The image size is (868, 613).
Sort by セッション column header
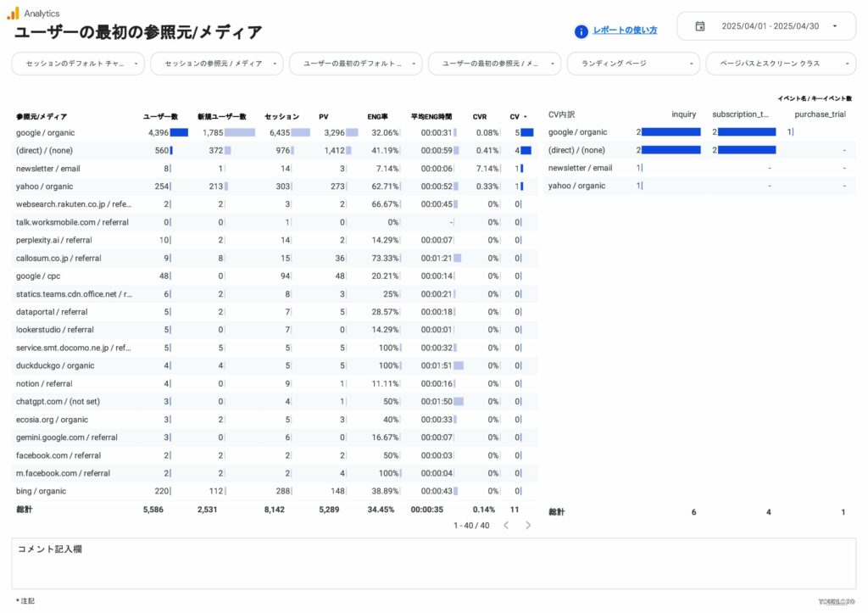pyautogui.click(x=281, y=117)
